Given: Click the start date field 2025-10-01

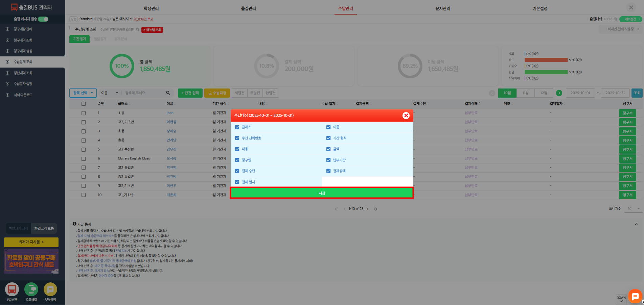Looking at the screenshot, I should 580,93.
